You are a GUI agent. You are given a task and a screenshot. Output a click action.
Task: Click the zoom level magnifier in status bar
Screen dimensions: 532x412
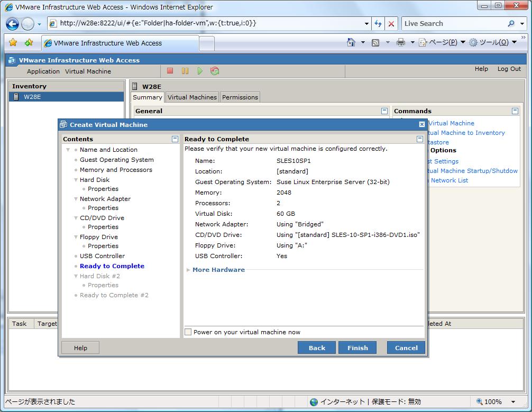tap(480, 401)
